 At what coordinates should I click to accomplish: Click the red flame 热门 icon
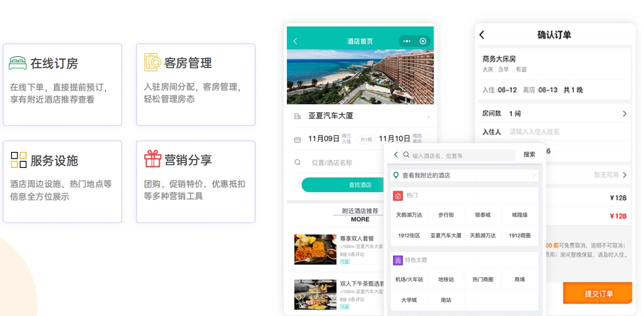tap(397, 196)
